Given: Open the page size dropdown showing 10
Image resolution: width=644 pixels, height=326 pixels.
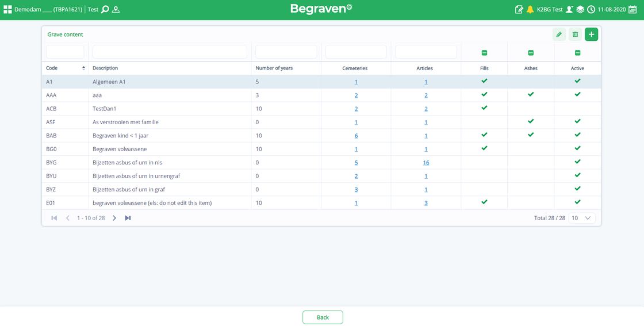Looking at the screenshot, I should point(581,218).
